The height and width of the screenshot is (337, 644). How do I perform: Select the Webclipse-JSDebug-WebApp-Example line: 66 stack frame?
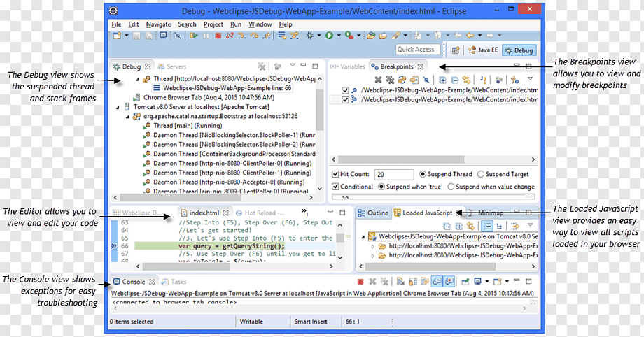pos(222,88)
